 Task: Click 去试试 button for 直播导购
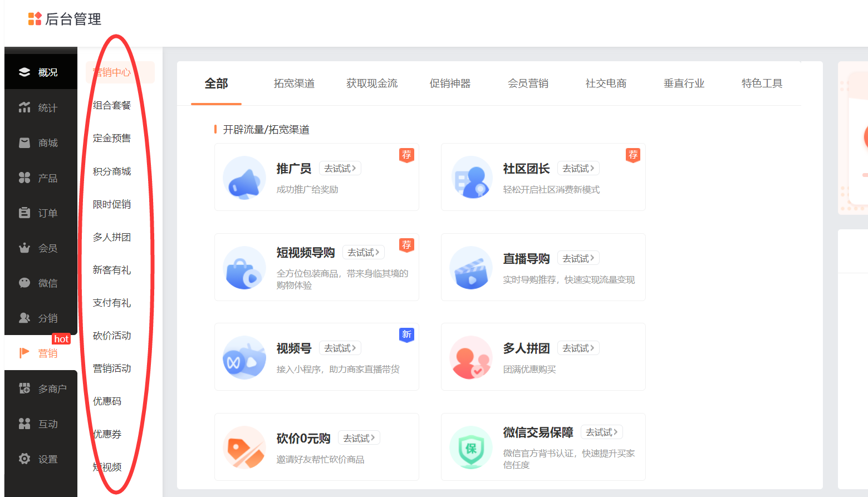578,258
